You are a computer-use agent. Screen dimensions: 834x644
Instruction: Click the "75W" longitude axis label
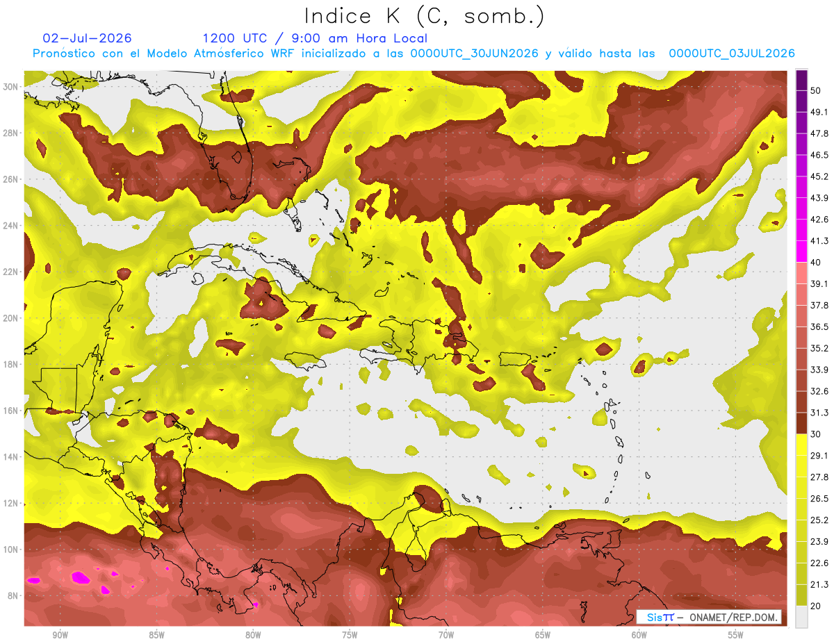click(x=350, y=636)
